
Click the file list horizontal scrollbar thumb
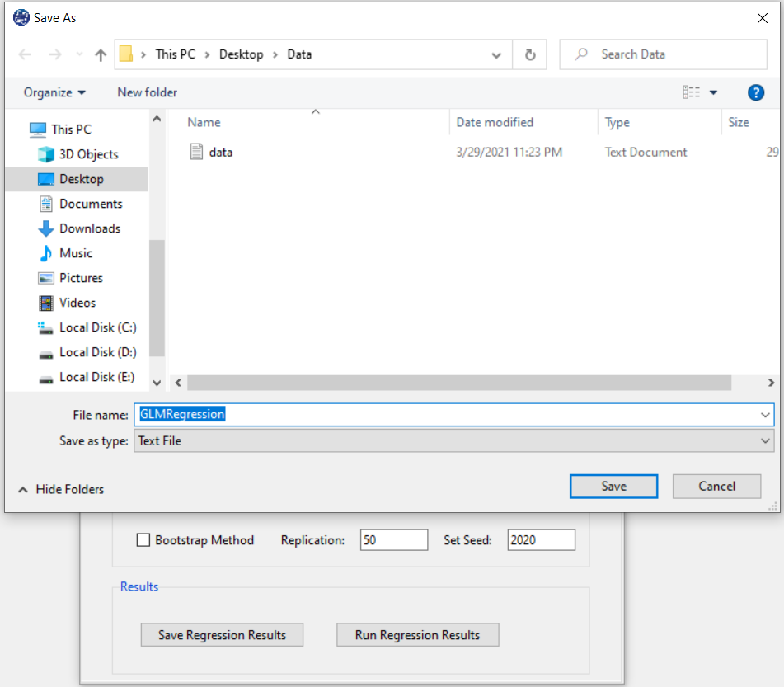point(459,383)
